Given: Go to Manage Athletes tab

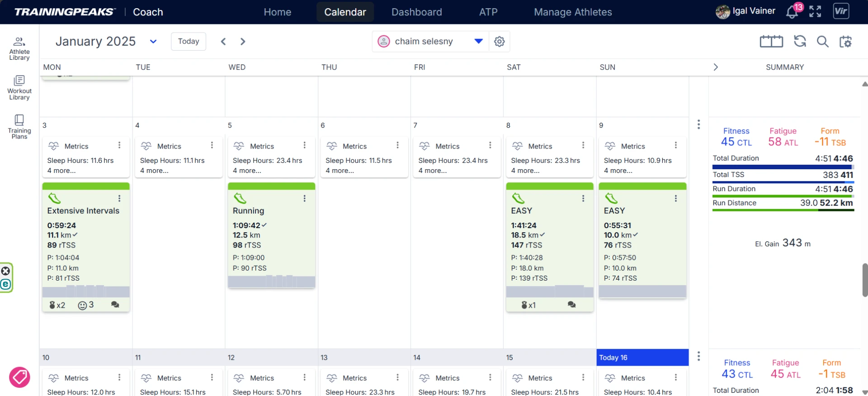Looking at the screenshot, I should coord(572,12).
